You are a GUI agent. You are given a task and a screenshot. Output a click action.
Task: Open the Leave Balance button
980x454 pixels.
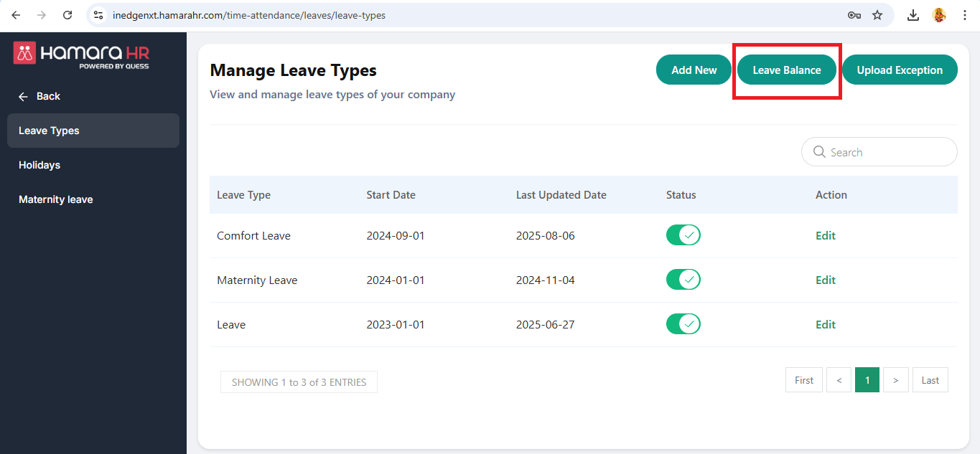[x=787, y=70]
